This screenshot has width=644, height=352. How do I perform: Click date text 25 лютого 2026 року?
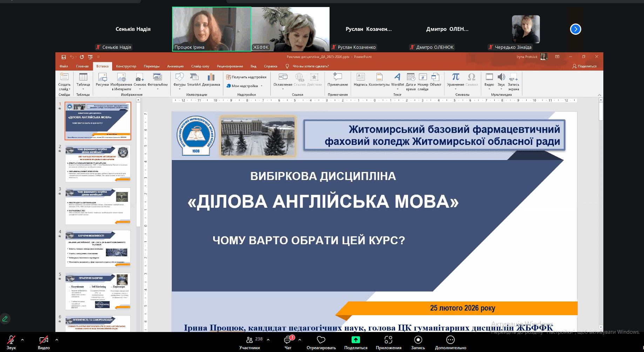tap(462, 308)
